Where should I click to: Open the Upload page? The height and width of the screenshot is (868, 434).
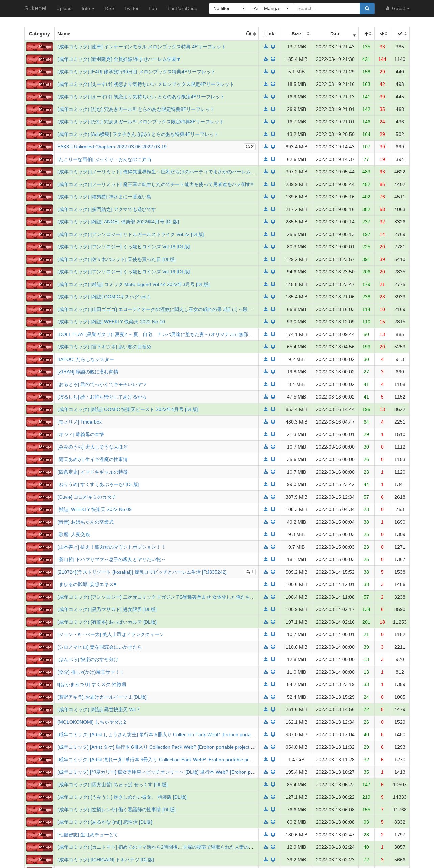click(x=64, y=8)
